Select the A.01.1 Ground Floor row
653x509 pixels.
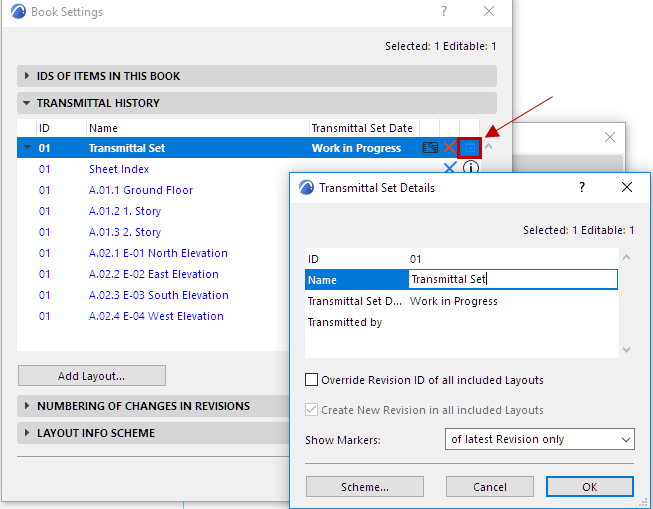tap(153, 190)
